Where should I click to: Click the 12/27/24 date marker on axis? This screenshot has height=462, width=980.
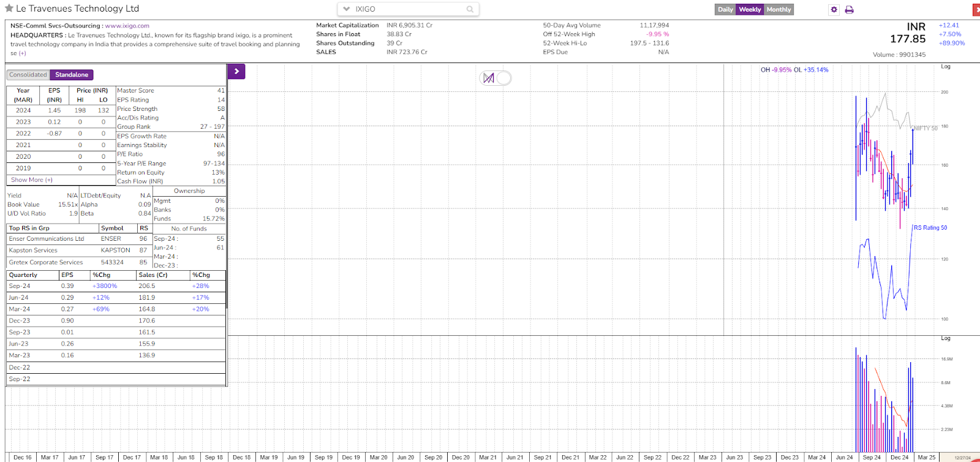coord(963,458)
